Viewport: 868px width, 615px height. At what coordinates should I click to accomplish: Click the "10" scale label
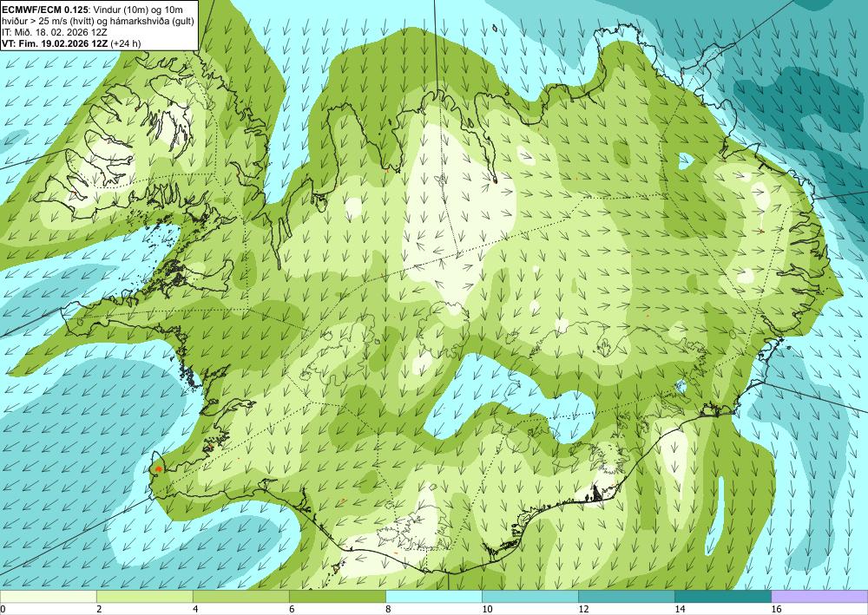coord(487,609)
